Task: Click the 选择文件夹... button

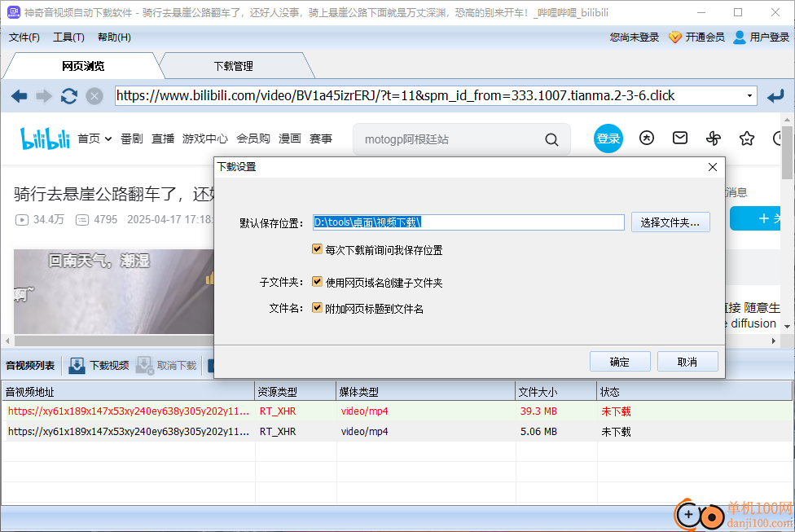Action: (670, 222)
